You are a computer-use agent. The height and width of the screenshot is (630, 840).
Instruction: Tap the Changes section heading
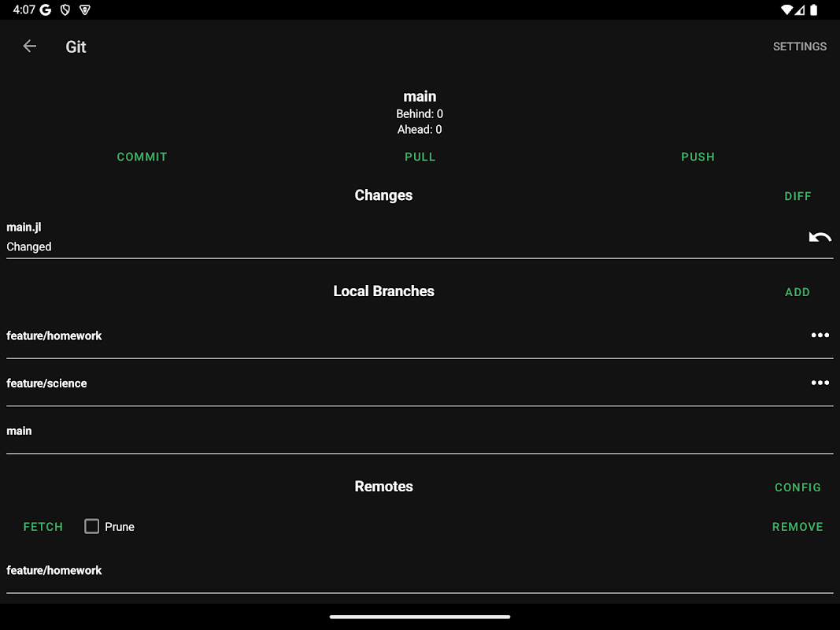pos(383,195)
